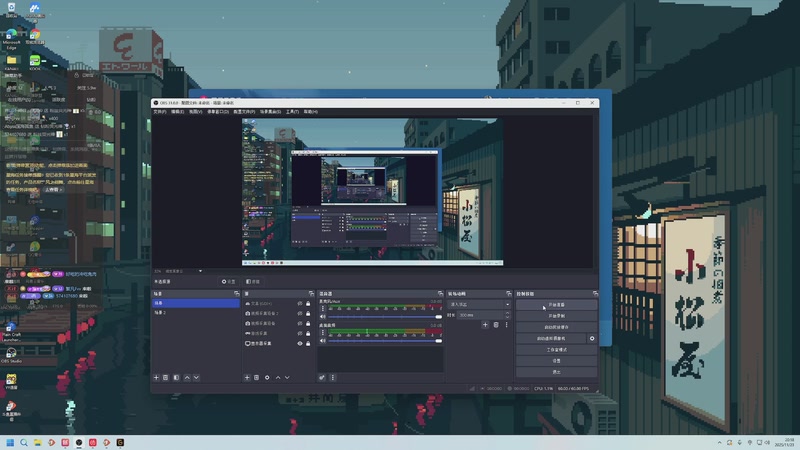Open the Tools menu in OBS
Screen dimensions: 800x450
pos(292,112)
